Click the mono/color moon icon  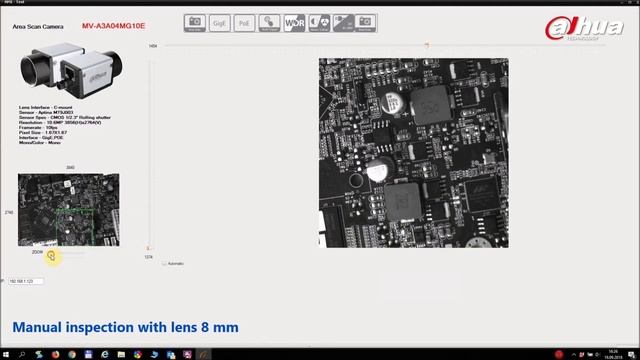pyautogui.click(x=319, y=23)
